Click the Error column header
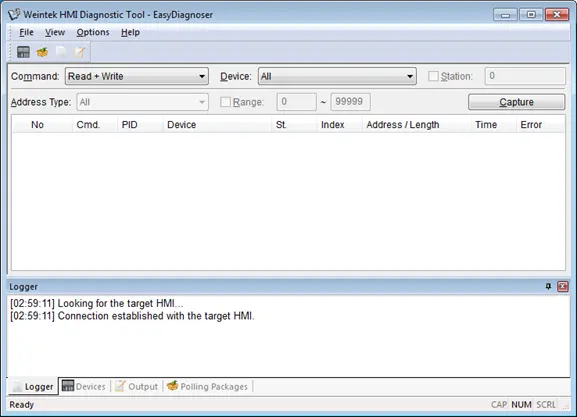This screenshot has width=577, height=417. (540, 125)
